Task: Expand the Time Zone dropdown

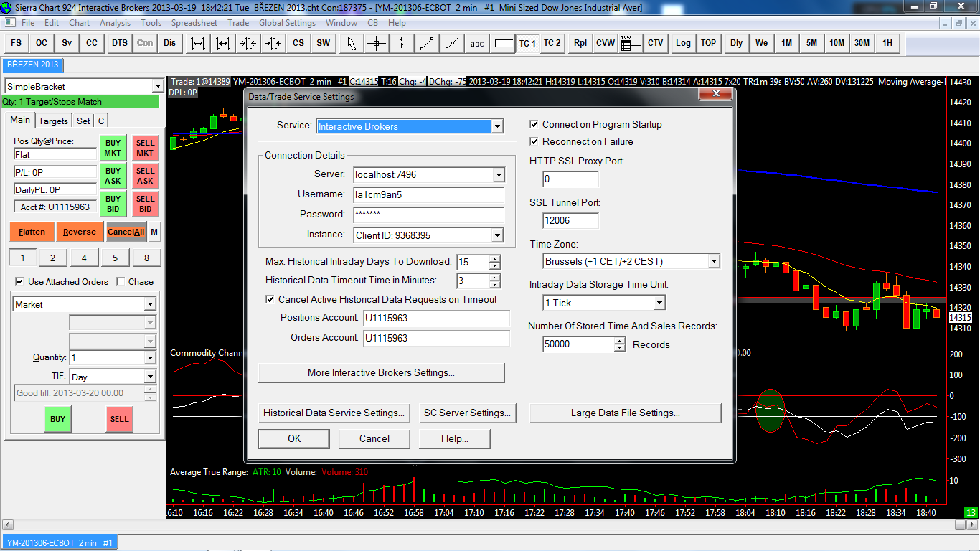Action: (713, 261)
